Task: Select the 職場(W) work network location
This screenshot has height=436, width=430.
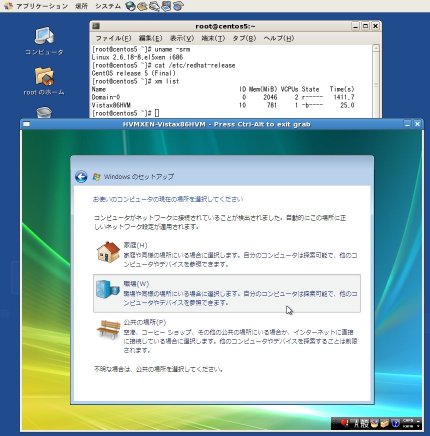Action: point(227,293)
